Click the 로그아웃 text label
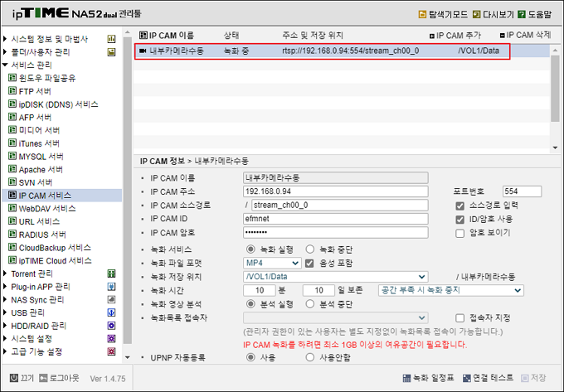Screen dimensions: 564x392 point(64,378)
